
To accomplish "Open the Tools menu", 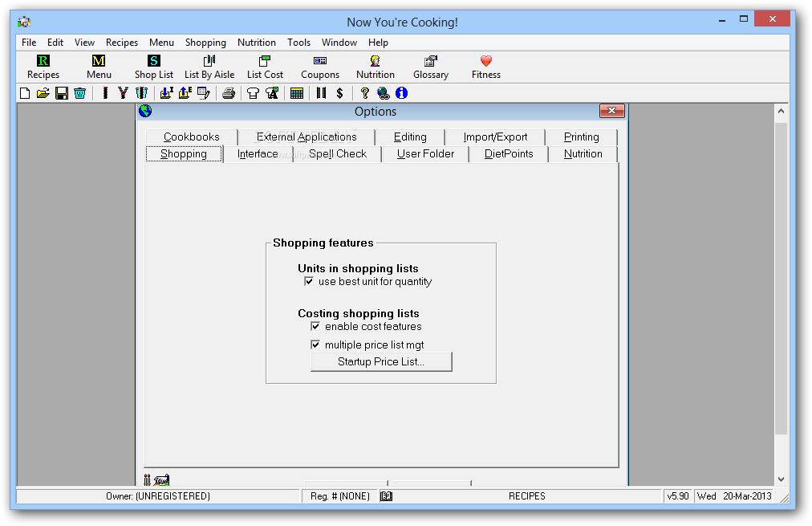I will pos(298,43).
